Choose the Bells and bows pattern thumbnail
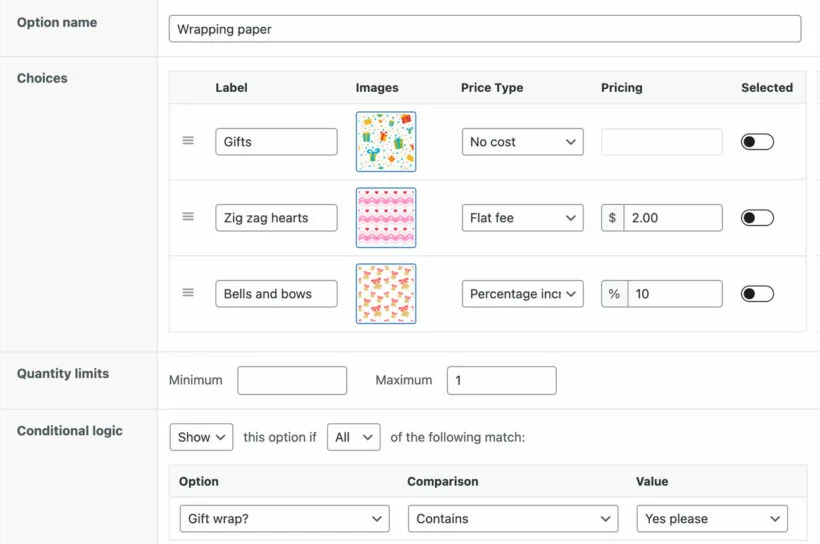 pos(386,293)
